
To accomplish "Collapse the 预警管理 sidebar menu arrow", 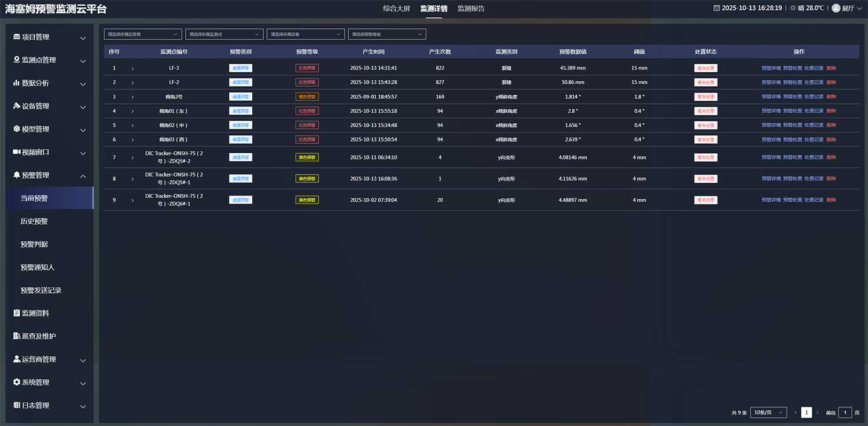I will (x=83, y=176).
